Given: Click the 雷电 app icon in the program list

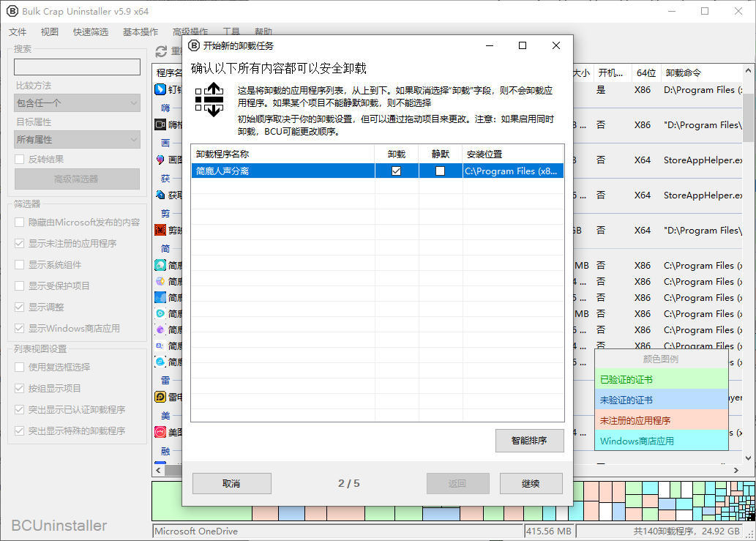Looking at the screenshot, I should coord(162,397).
